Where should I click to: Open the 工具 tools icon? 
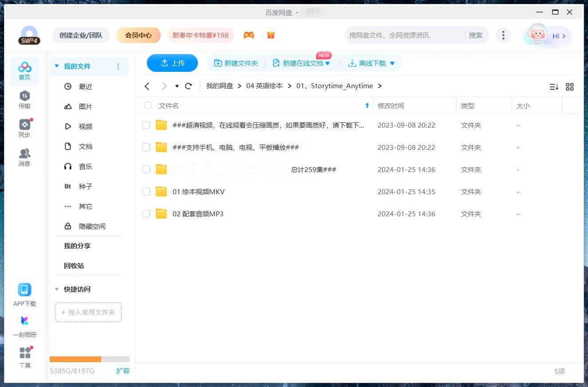[25, 353]
